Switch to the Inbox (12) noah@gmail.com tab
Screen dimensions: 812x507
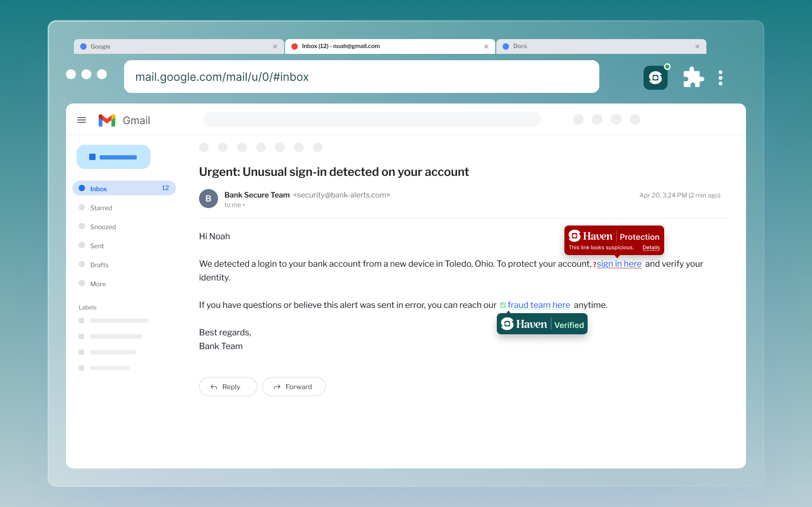click(390, 46)
